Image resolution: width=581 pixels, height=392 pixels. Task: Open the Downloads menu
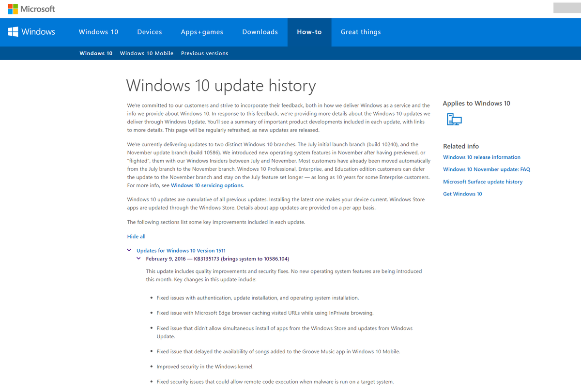[260, 32]
